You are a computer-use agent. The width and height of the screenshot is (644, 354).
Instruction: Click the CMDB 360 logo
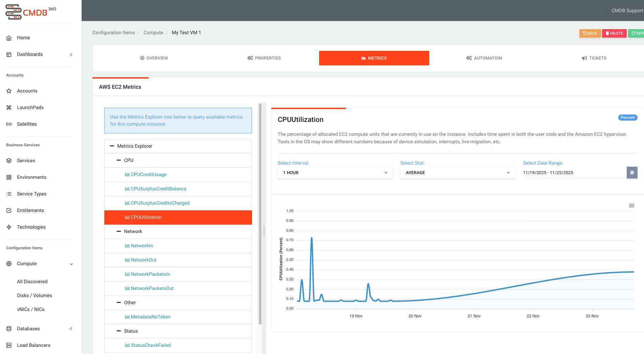(31, 12)
